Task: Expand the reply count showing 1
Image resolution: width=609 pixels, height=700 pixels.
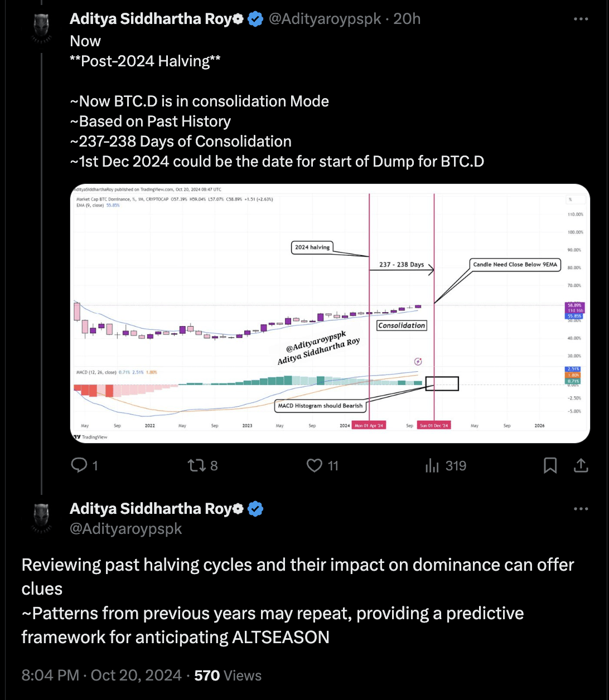Action: pyautogui.click(x=94, y=465)
